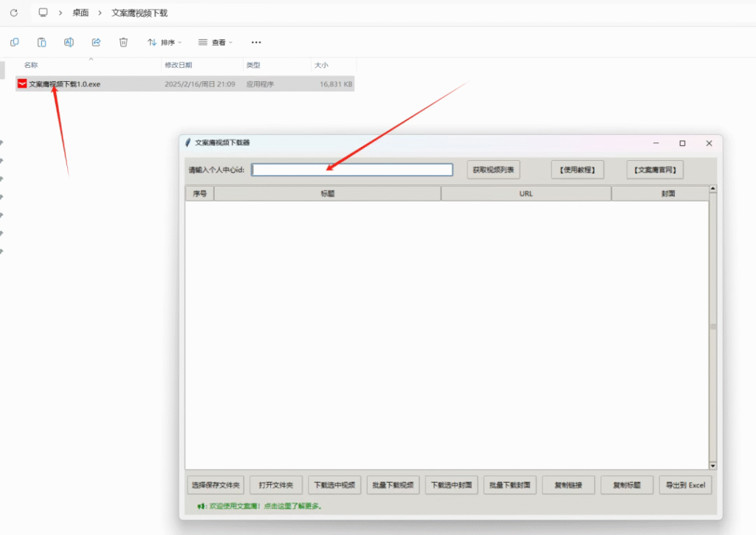Viewport: 756px width, 535px height.
Task: Open the three-dot more options menu
Action: [x=256, y=42]
